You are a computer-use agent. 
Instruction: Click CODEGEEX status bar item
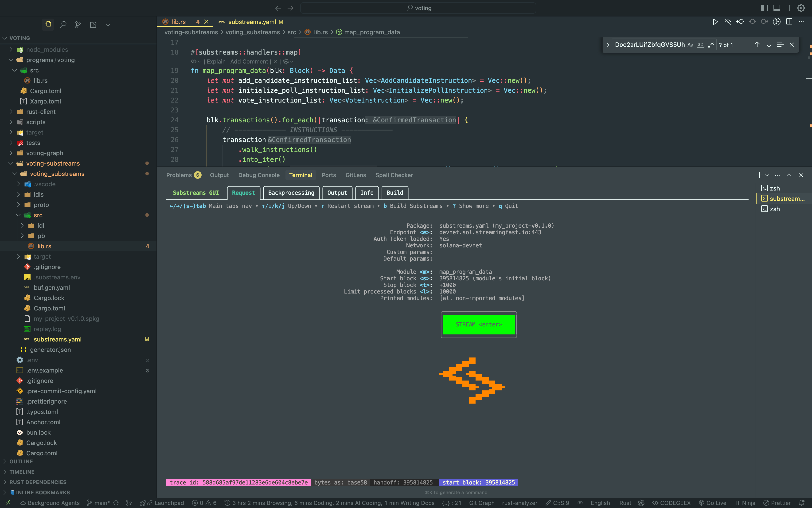[x=671, y=503]
